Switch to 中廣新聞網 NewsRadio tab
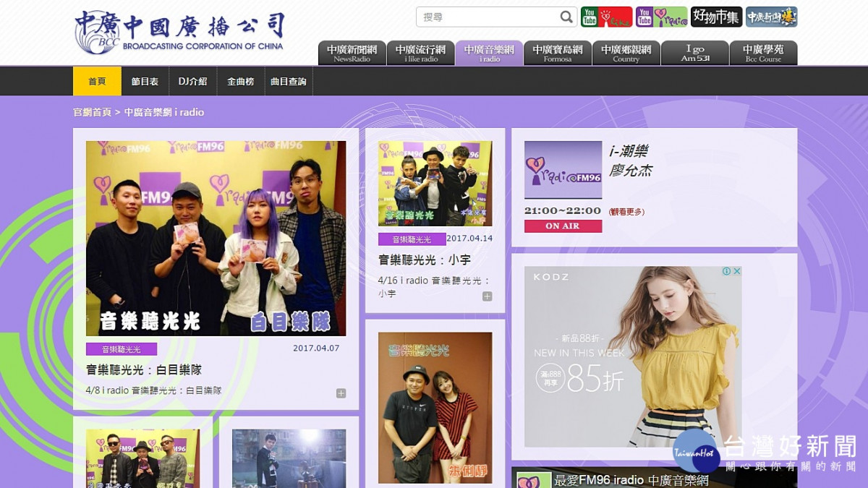Viewport: 868px width, 488px height. [x=352, y=53]
